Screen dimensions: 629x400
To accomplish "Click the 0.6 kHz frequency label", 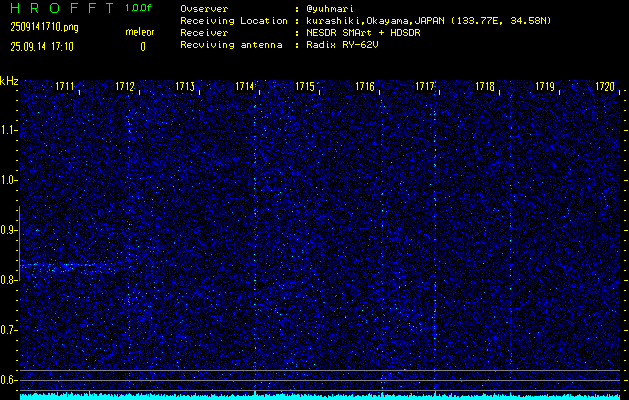I will click(x=8, y=380).
